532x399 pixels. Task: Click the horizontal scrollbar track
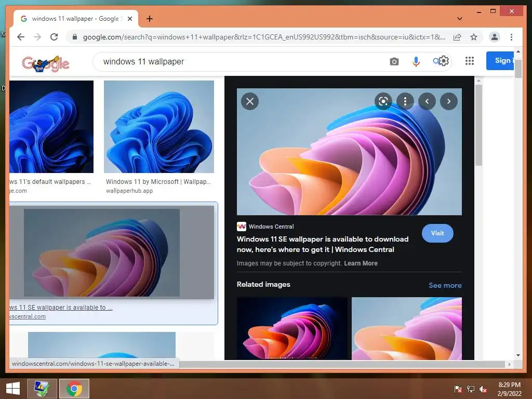342,364
